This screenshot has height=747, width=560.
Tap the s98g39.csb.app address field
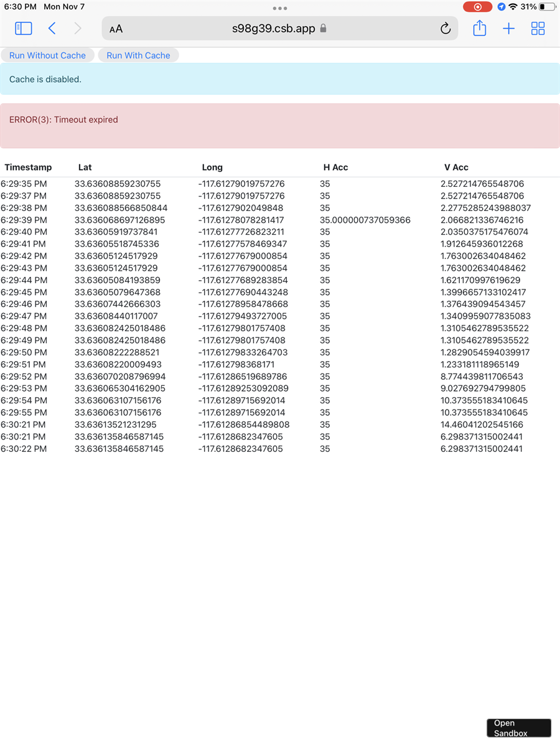coord(280,29)
